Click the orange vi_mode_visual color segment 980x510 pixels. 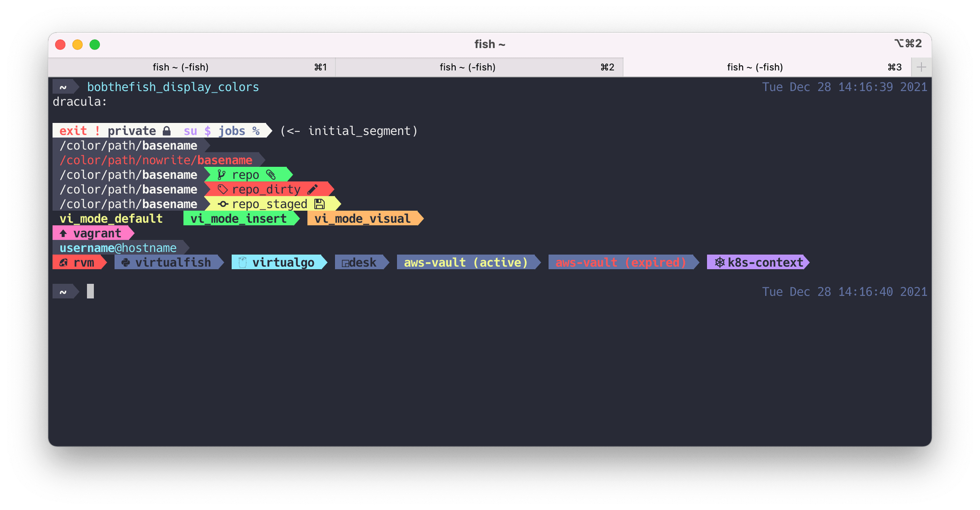coord(363,218)
